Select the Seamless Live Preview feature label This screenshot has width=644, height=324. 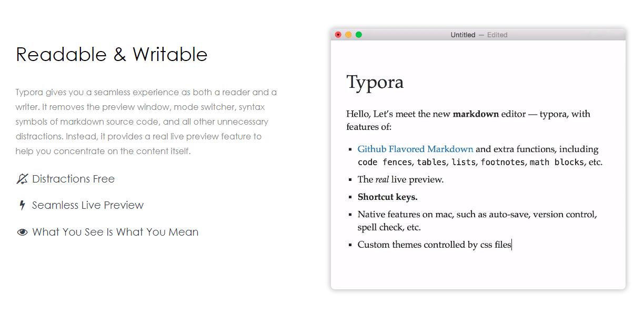(87, 206)
